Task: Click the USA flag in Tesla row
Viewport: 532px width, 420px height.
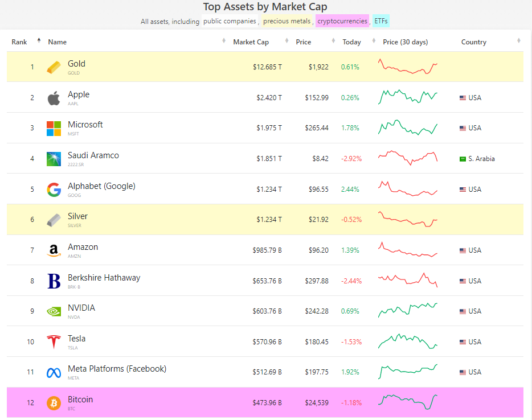Action: [463, 342]
